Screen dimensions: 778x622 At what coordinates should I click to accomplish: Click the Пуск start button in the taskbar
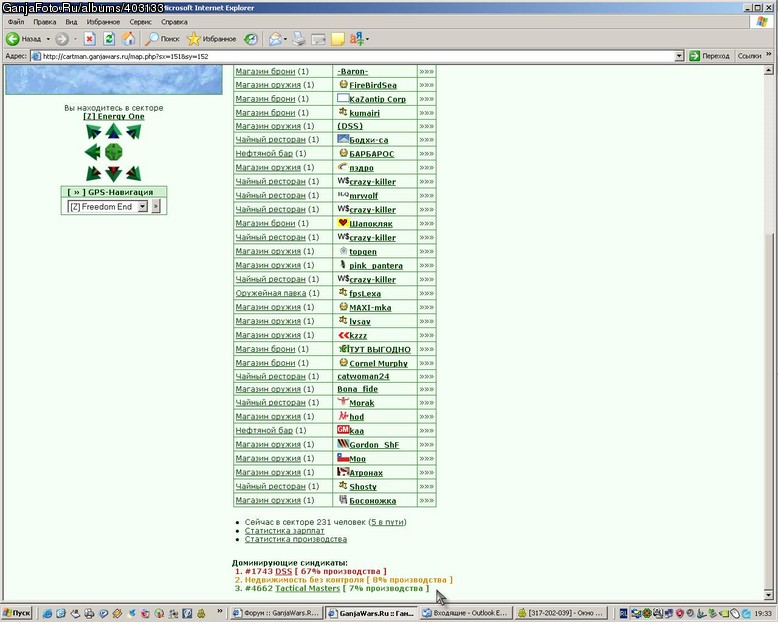pos(16,614)
